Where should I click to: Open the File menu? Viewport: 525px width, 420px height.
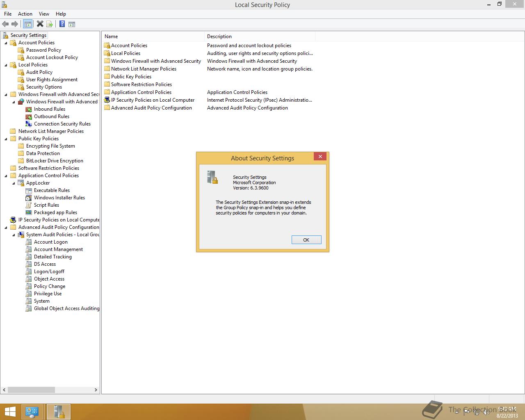(x=8, y=14)
